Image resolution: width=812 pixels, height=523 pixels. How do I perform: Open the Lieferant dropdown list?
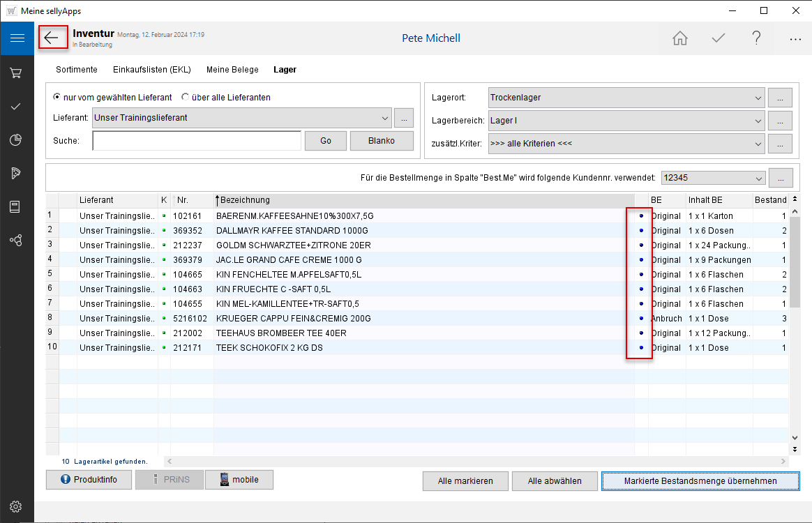point(385,118)
